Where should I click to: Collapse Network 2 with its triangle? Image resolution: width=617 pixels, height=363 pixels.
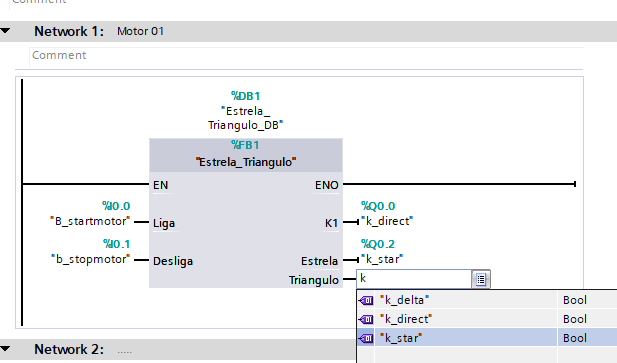point(6,348)
